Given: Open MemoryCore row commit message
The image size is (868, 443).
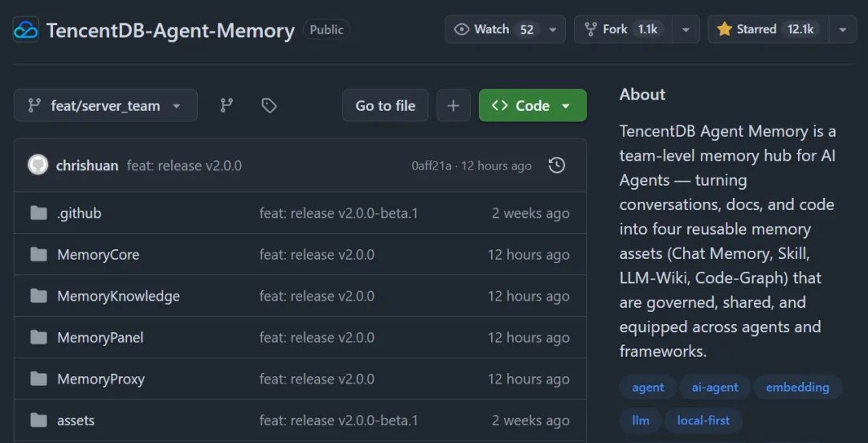Looking at the screenshot, I should tap(317, 255).
